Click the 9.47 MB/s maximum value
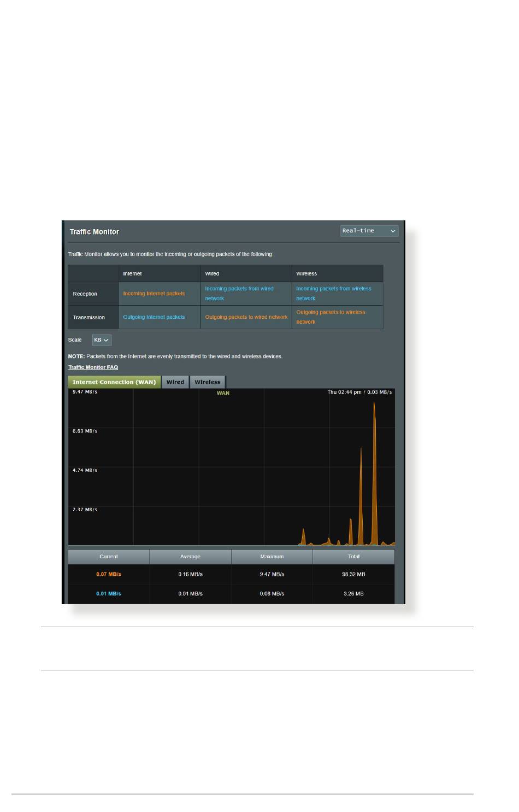Image resolution: width=519 pixels, height=812 pixels. [x=272, y=574]
